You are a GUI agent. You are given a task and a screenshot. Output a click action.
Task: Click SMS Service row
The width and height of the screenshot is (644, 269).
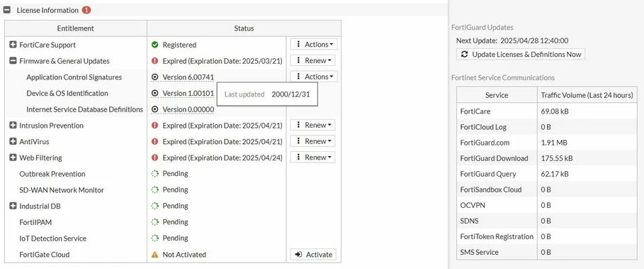pyautogui.click(x=547, y=252)
